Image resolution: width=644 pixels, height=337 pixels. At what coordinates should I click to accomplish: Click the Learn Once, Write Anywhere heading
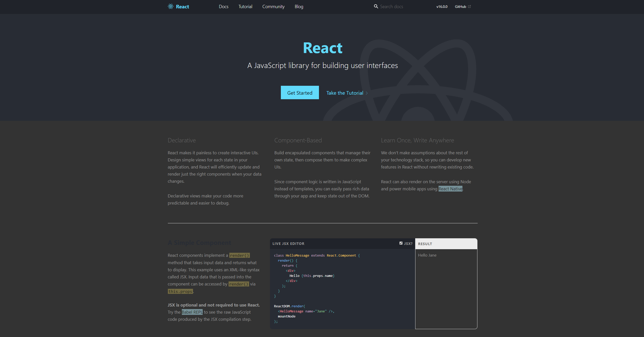pos(417,140)
